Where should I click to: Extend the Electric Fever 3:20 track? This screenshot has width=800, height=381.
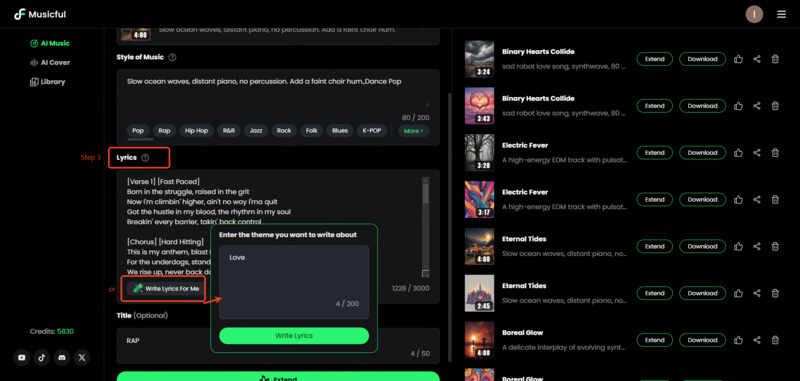click(655, 153)
